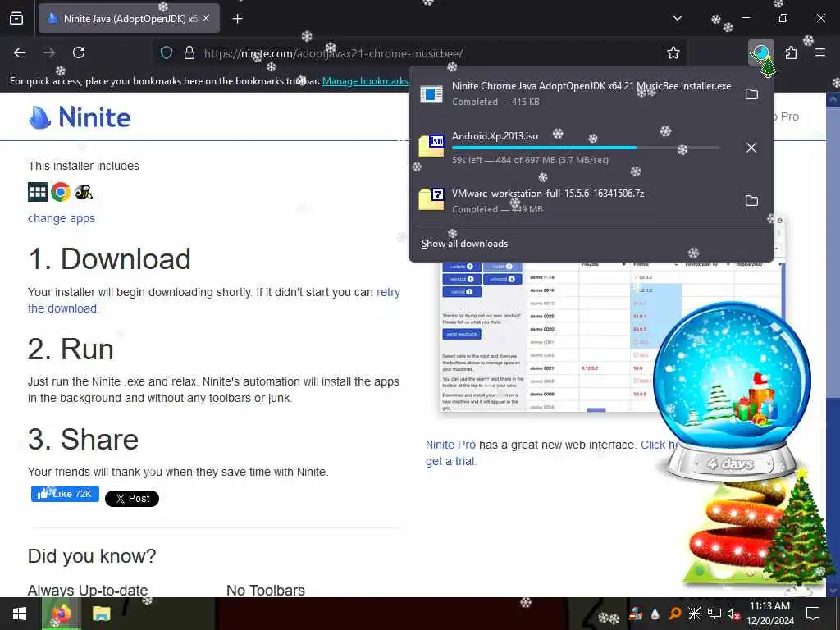The height and width of the screenshot is (630, 840).
Task: Click the Chrome app icon in installer list
Action: point(61,192)
